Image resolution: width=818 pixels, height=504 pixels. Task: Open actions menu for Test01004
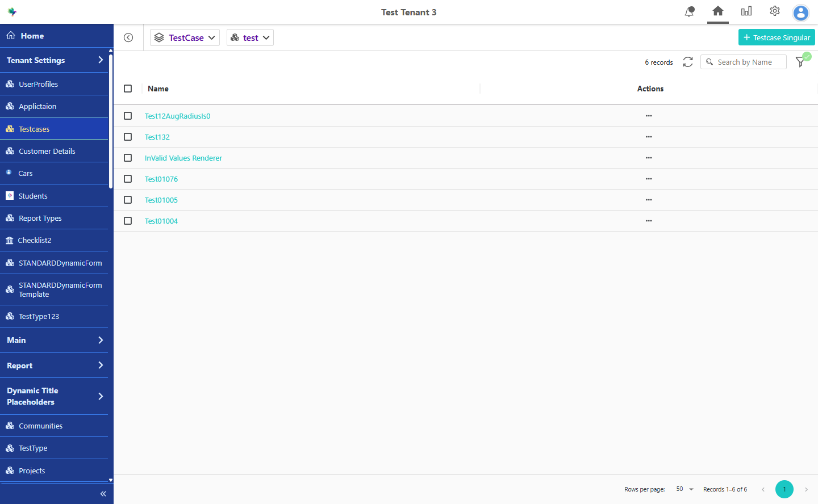(x=649, y=221)
